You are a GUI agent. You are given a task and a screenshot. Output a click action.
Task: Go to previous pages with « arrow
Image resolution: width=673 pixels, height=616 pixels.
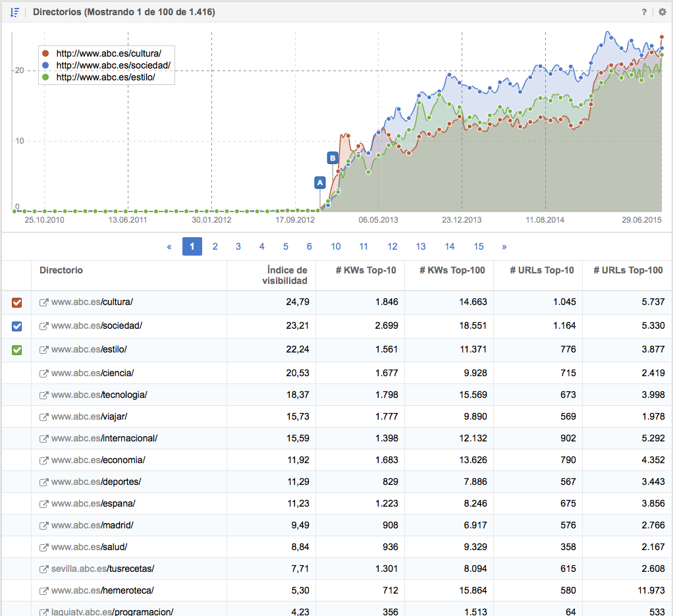pyautogui.click(x=169, y=246)
